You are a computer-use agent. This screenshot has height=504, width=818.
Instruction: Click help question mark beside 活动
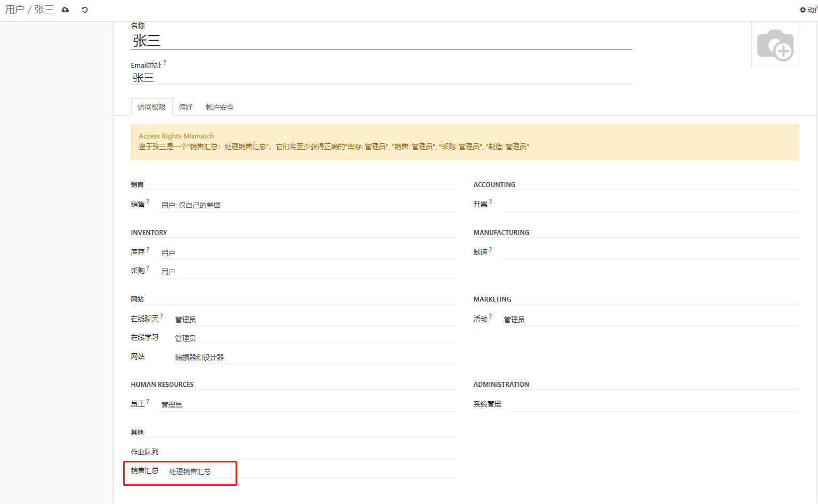click(490, 316)
